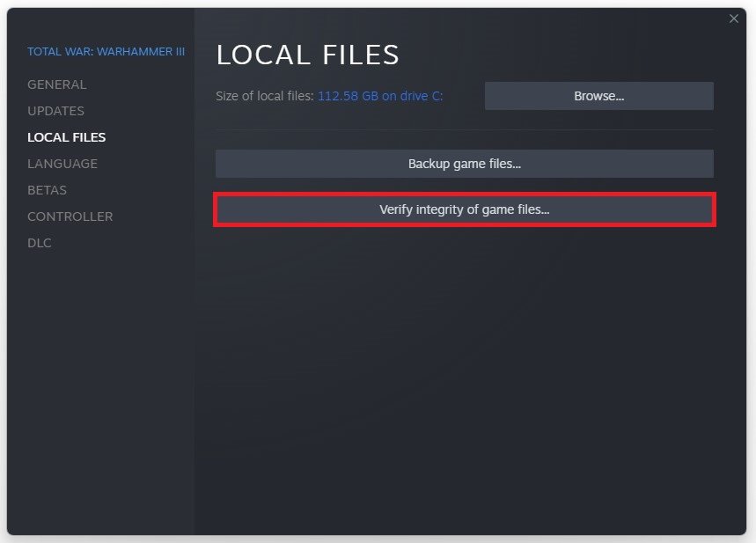The image size is (756, 543).
Task: Close the properties dialog with the X icon
Action: coord(733,18)
